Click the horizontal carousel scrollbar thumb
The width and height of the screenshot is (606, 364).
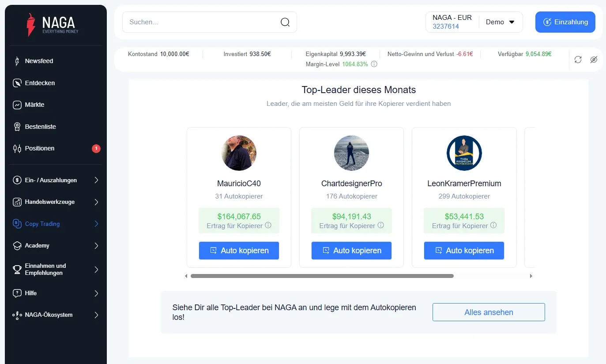point(322,276)
